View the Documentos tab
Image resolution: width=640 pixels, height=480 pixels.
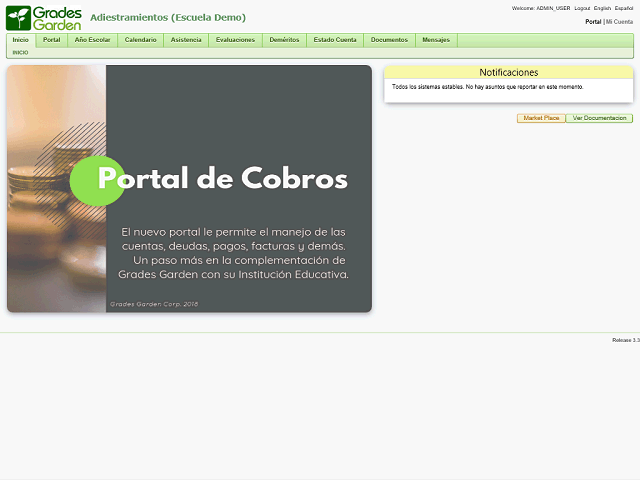pyautogui.click(x=389, y=40)
